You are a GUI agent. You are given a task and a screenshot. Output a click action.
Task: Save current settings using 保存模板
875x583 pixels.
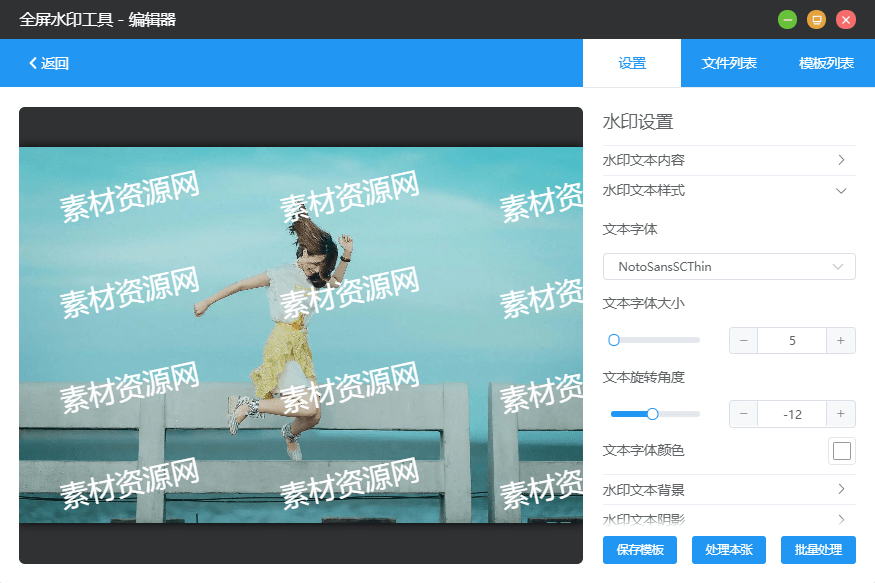[x=639, y=550]
